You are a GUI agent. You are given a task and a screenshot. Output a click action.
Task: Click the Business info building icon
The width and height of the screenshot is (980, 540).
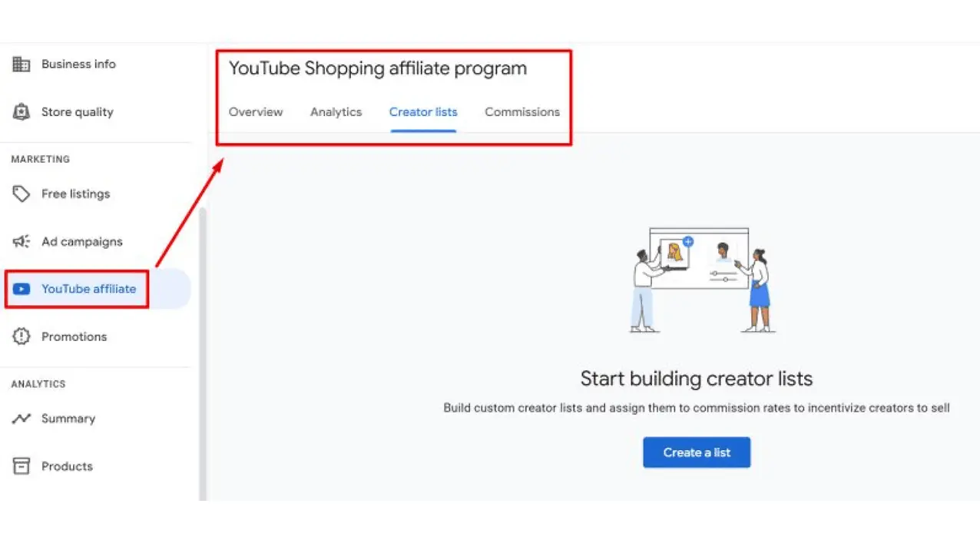pyautogui.click(x=22, y=65)
